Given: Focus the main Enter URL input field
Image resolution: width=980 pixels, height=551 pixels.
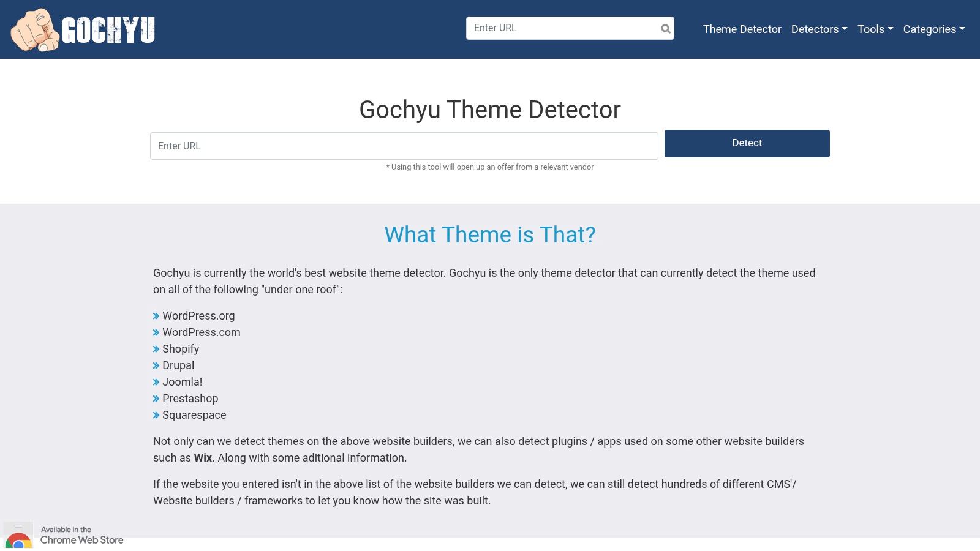Looking at the screenshot, I should [404, 146].
